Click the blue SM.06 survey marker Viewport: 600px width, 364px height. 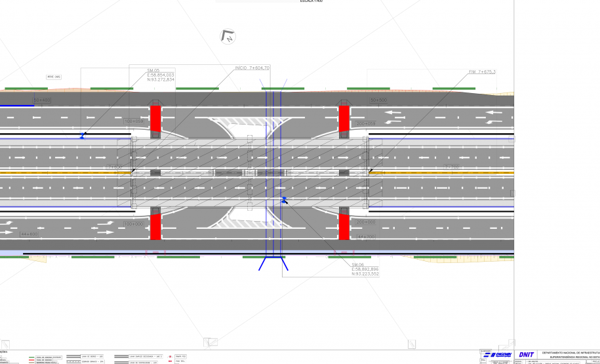284,199
